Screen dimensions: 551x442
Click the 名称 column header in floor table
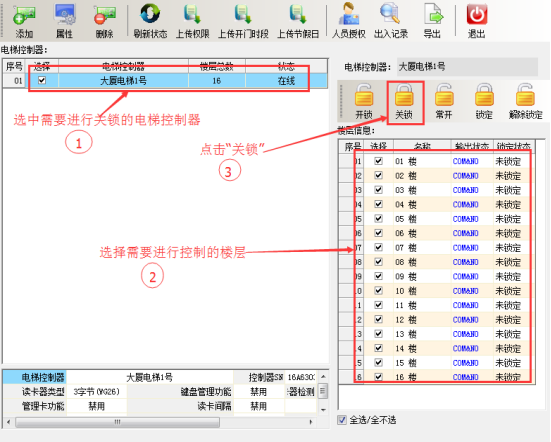(422, 146)
